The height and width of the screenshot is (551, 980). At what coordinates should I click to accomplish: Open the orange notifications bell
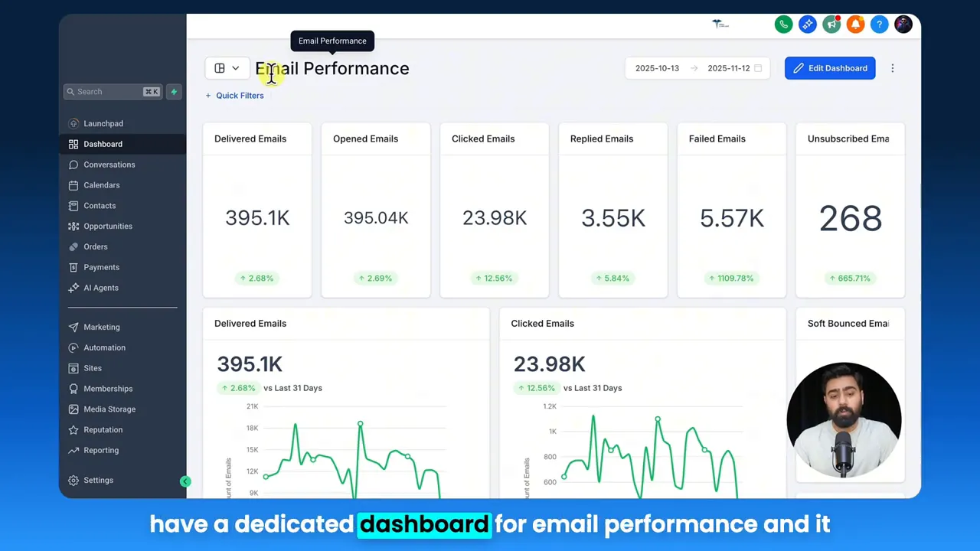pos(855,24)
